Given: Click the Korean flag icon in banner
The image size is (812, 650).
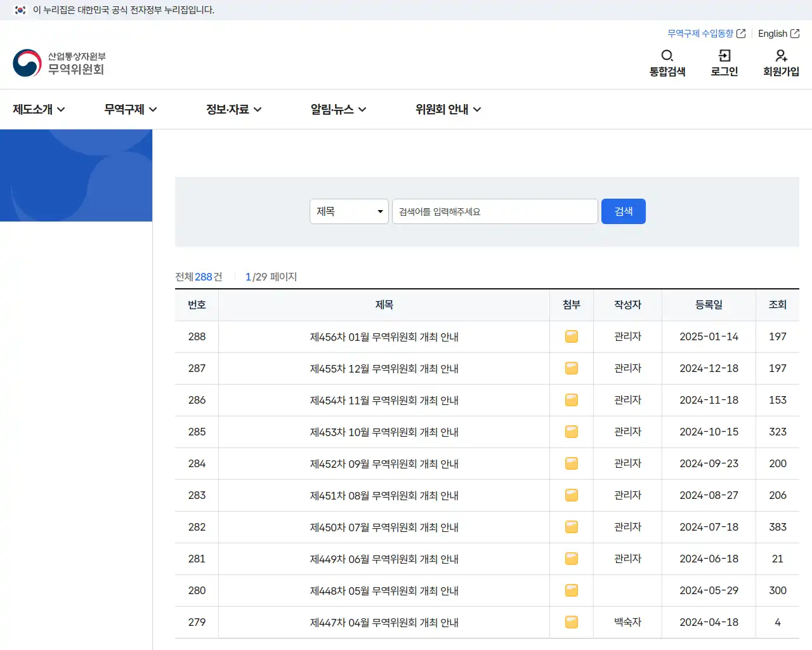Looking at the screenshot, I should [x=20, y=10].
